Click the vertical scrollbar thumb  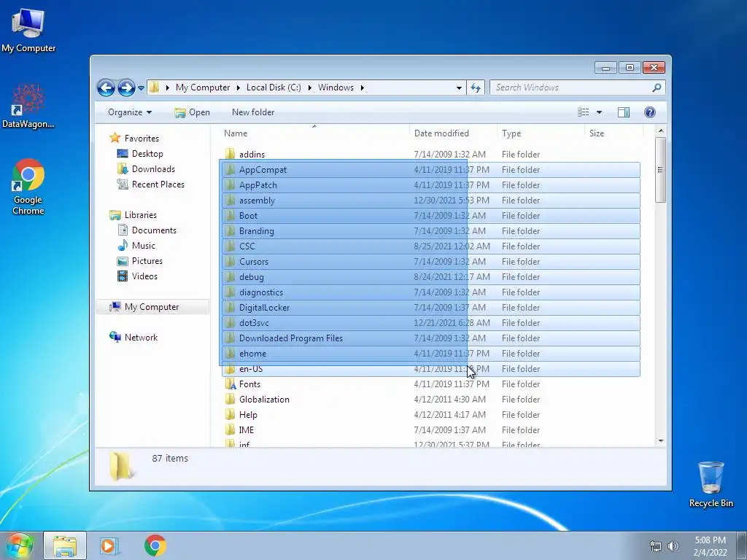(x=660, y=170)
